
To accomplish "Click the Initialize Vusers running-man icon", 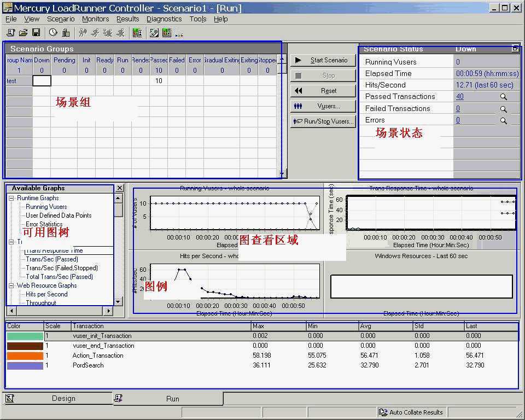I will pos(83,32).
